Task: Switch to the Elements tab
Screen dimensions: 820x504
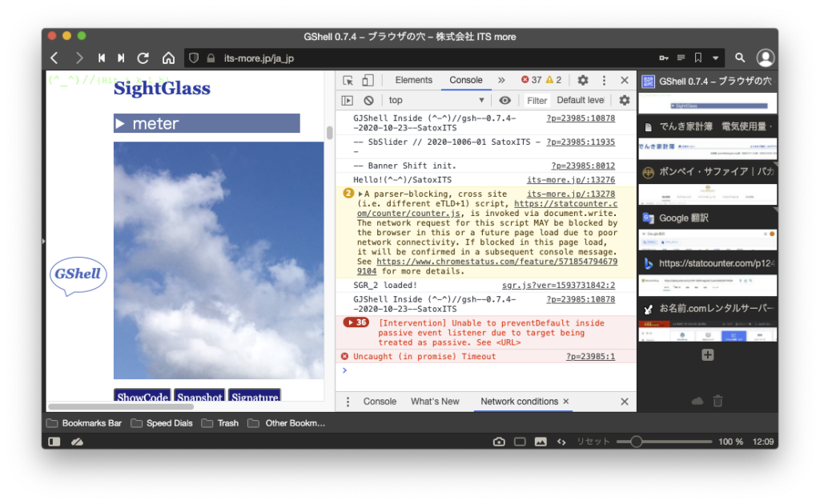Action: point(413,80)
